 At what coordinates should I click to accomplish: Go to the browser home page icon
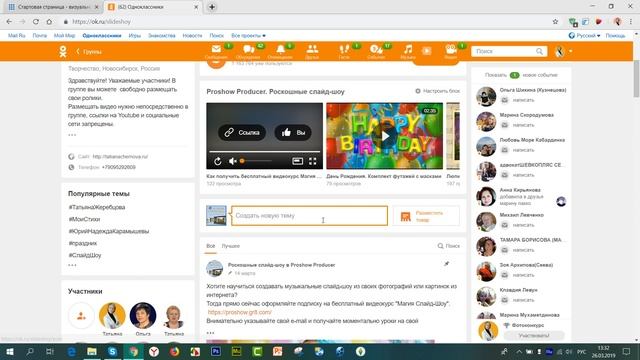pyautogui.click(x=49, y=22)
